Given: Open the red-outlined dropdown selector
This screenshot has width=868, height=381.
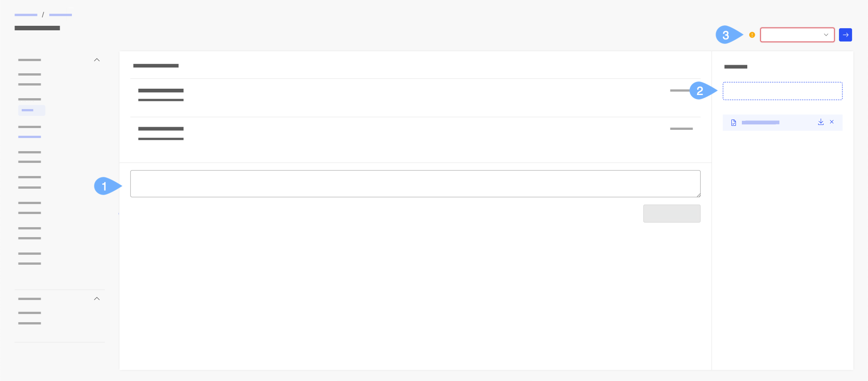Looking at the screenshot, I should (x=797, y=35).
